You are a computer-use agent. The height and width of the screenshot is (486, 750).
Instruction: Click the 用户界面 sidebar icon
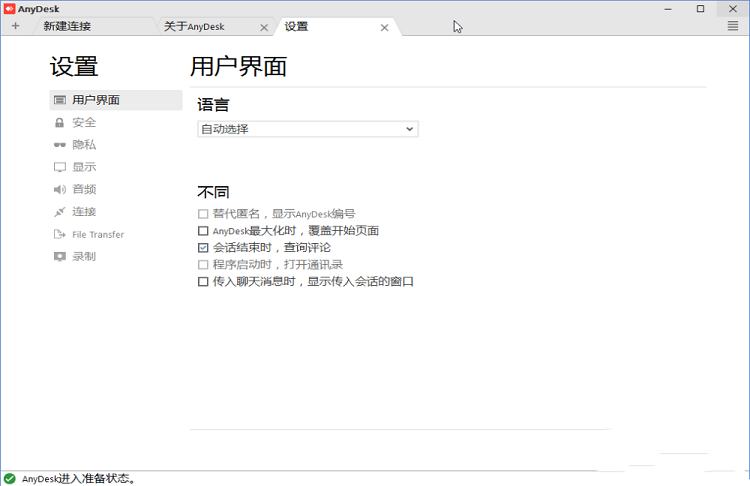click(x=60, y=100)
